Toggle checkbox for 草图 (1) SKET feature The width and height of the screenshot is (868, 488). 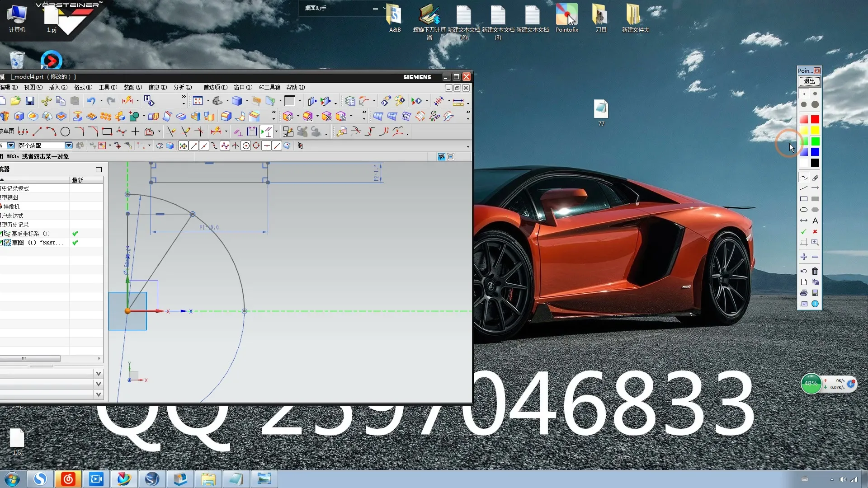[x=1, y=243]
